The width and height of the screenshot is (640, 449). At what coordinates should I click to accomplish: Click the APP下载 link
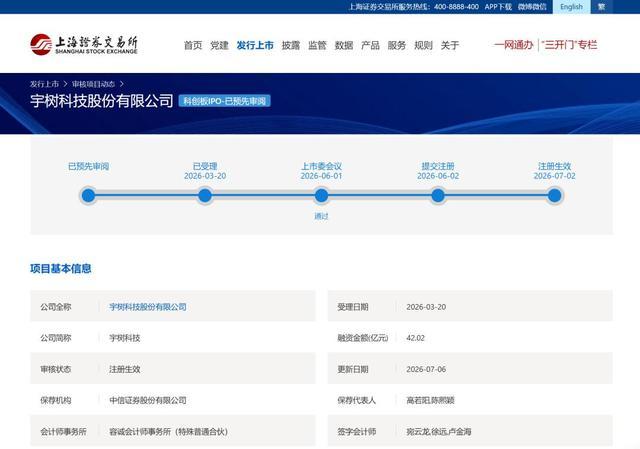498,7
